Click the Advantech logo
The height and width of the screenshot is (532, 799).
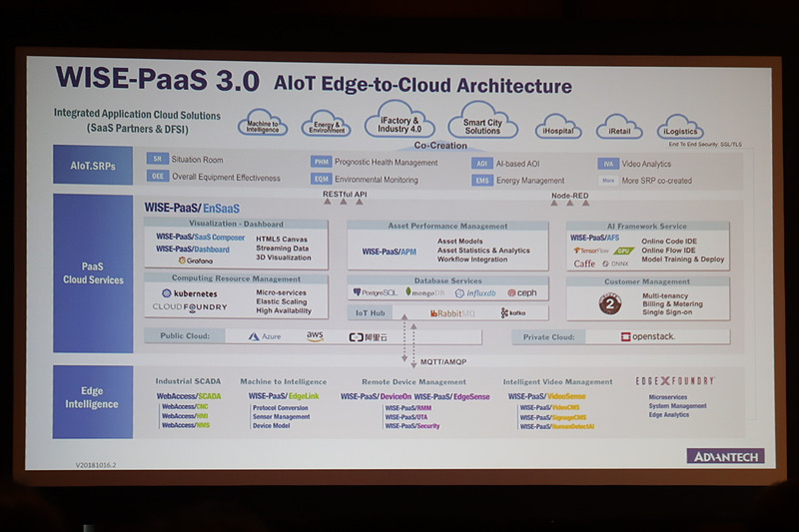click(x=726, y=457)
